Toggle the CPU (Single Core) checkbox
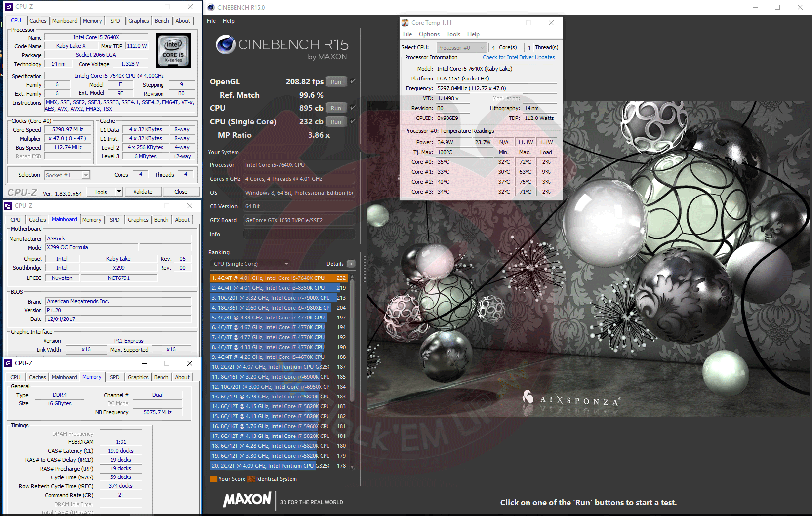812x516 pixels. [353, 121]
